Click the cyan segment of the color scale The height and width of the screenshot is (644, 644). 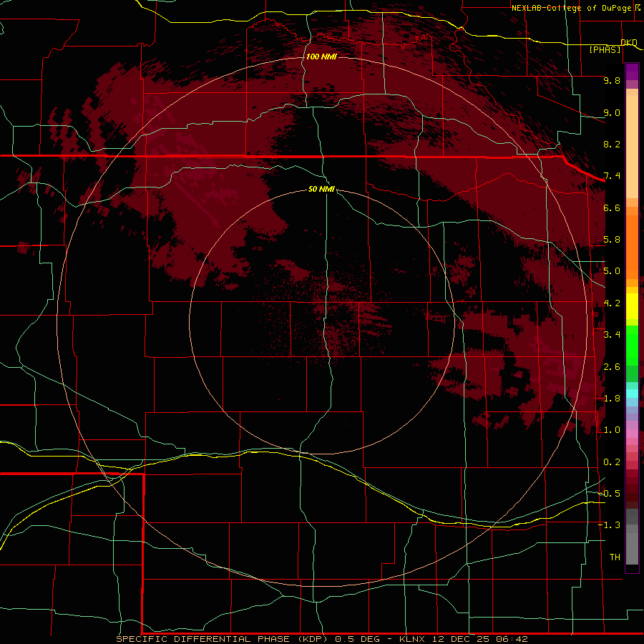[632, 394]
